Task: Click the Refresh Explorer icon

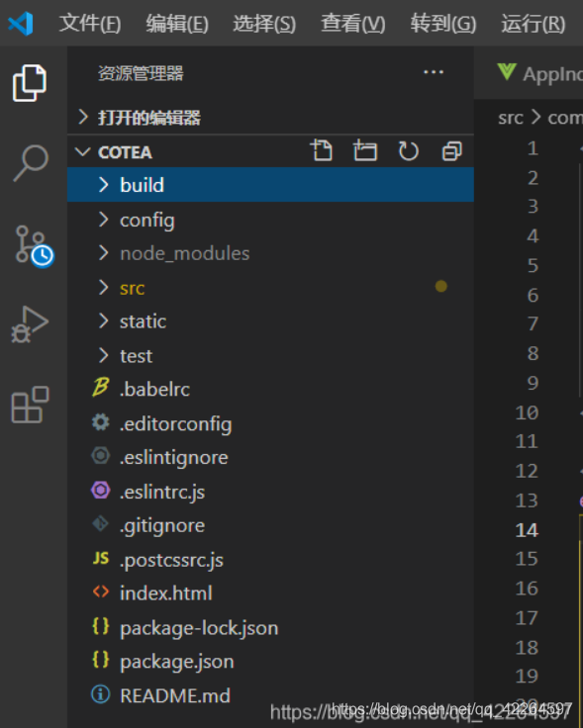Action: pos(409,150)
